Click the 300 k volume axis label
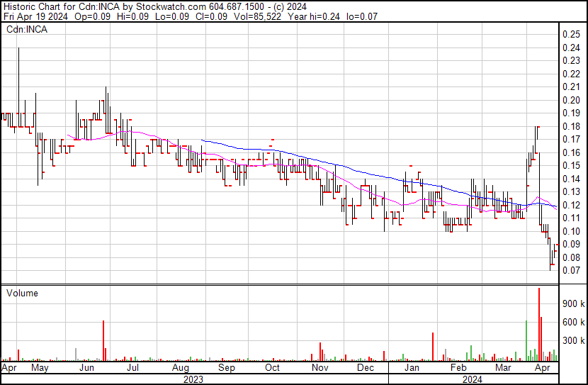This screenshot has width=588, height=385. [x=573, y=340]
